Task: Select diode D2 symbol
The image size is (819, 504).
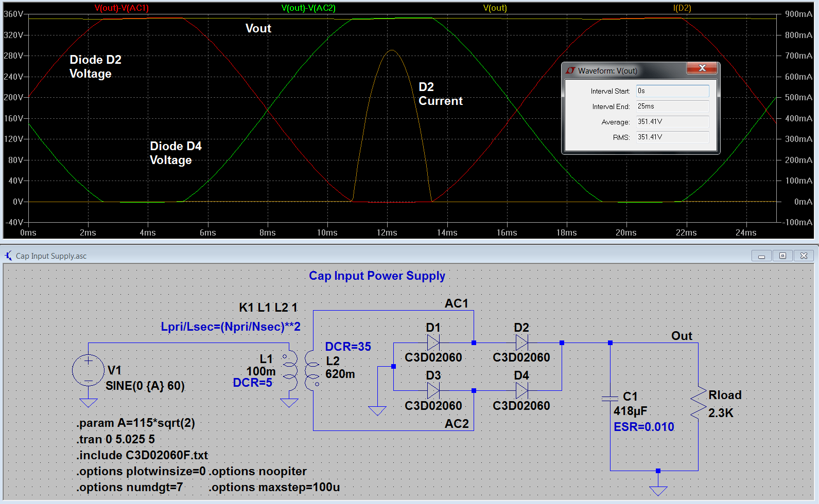Action: [521, 343]
